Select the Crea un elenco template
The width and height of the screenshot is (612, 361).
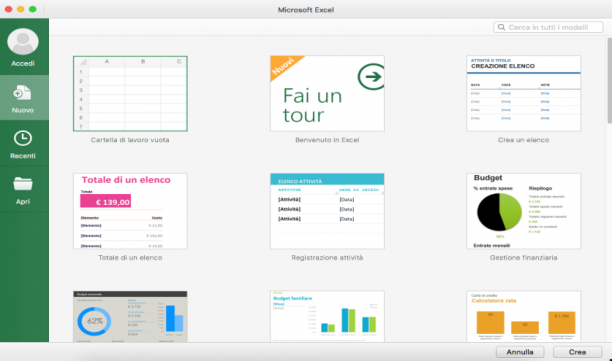coord(523,93)
